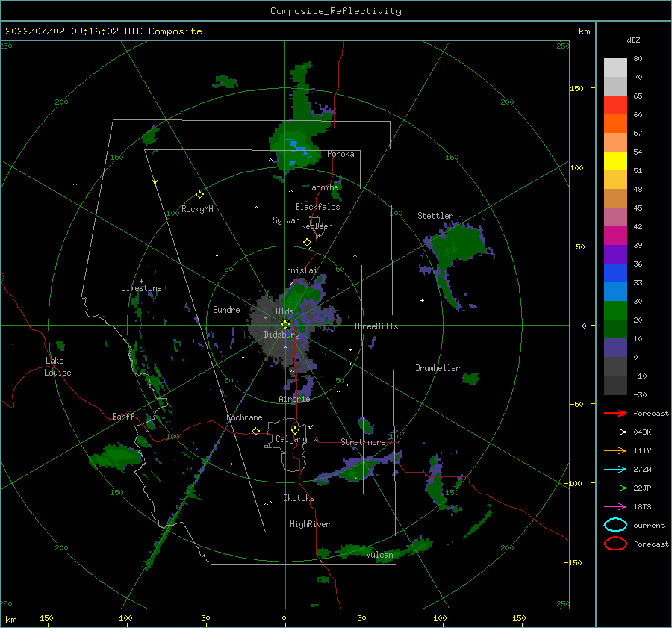Viewport: 672px width, 628px height.
Task: Click the 51 dBZ yellow color swatch
Action: pos(615,161)
